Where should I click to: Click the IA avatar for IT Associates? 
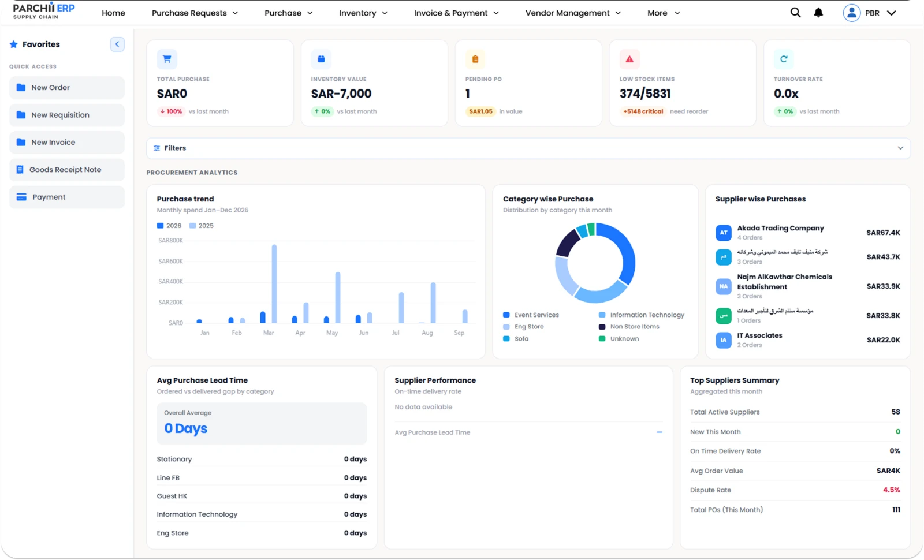point(724,340)
